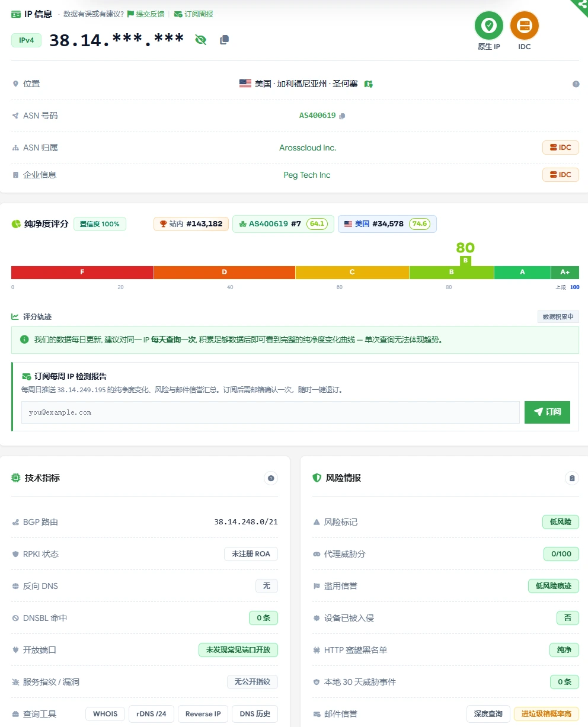The height and width of the screenshot is (727, 588).
Task: Click the 深度查询 button in 邮件信誉 row
Action: (x=488, y=714)
